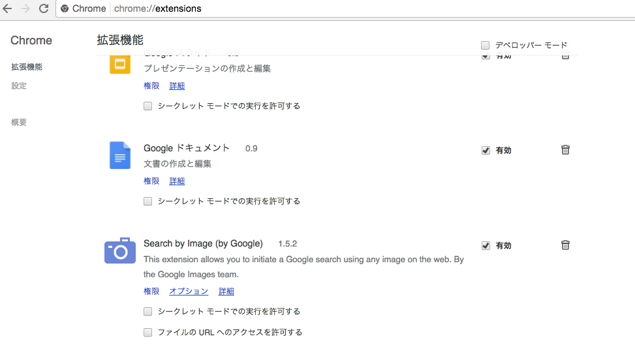The image size is (635, 364).
Task: Click the Google ドキュメント extension title
Action: coord(186,148)
